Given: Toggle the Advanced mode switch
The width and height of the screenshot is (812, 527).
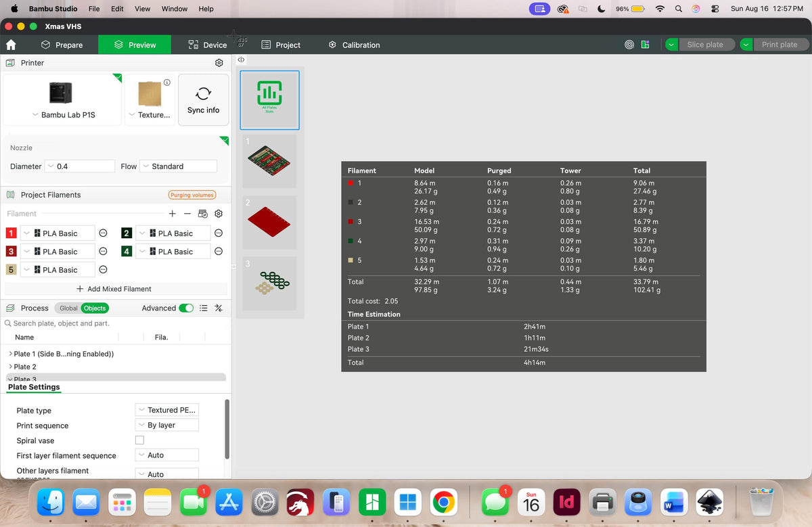Looking at the screenshot, I should tap(186, 308).
